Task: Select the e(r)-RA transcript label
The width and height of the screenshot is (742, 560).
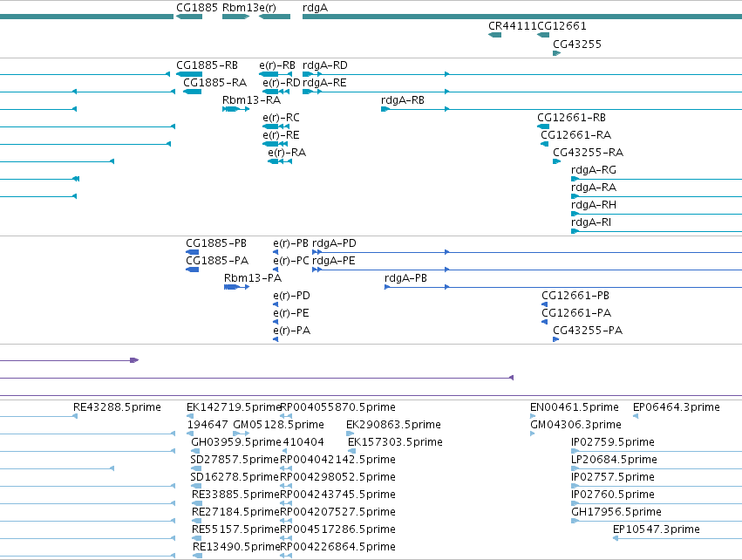Action: (287, 153)
